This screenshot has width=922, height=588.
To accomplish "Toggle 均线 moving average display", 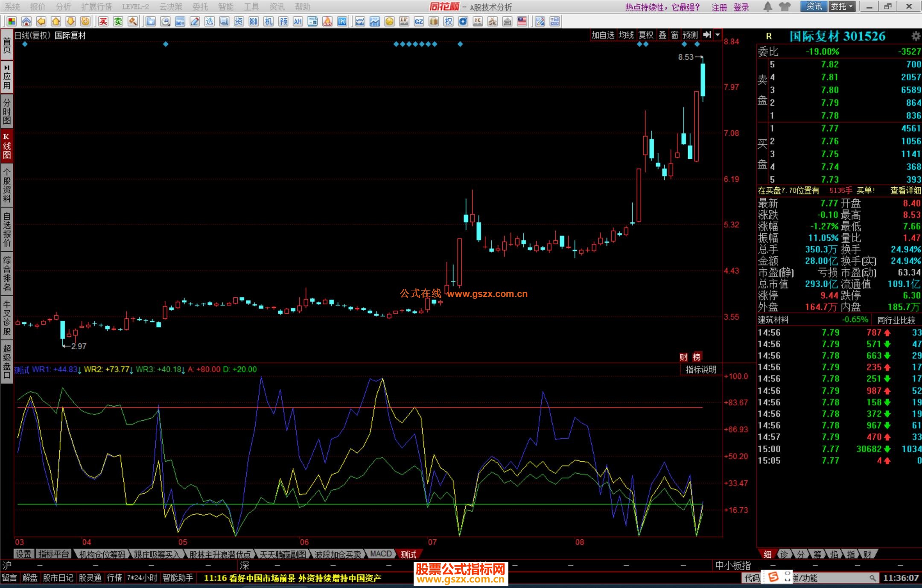I will pyautogui.click(x=626, y=35).
